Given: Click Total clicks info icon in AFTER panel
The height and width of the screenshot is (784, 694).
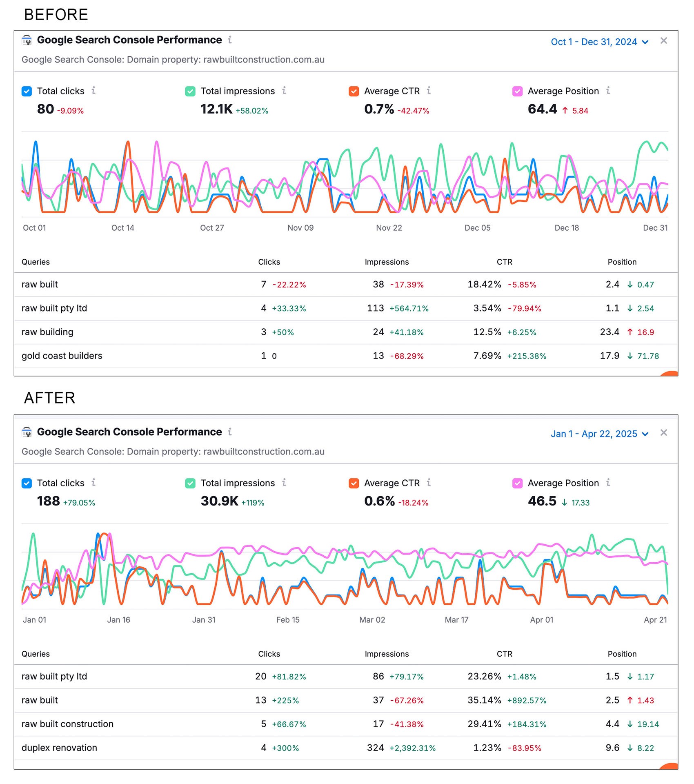Looking at the screenshot, I should tap(93, 482).
